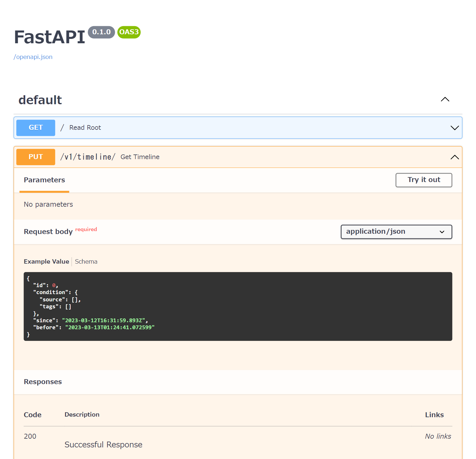The image size is (476, 459).
Task: Click the "source" key in the example JSON
Action: [x=52, y=300]
